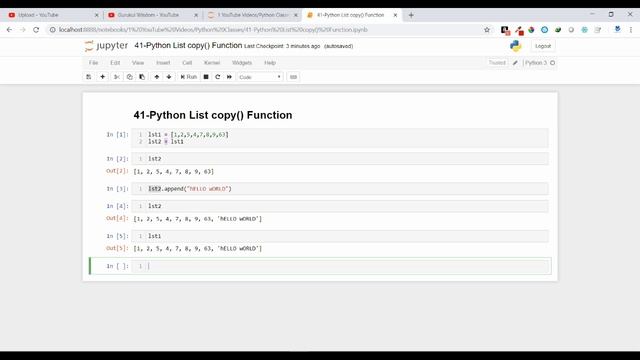Click the site information icon beside localhost

tap(52, 30)
